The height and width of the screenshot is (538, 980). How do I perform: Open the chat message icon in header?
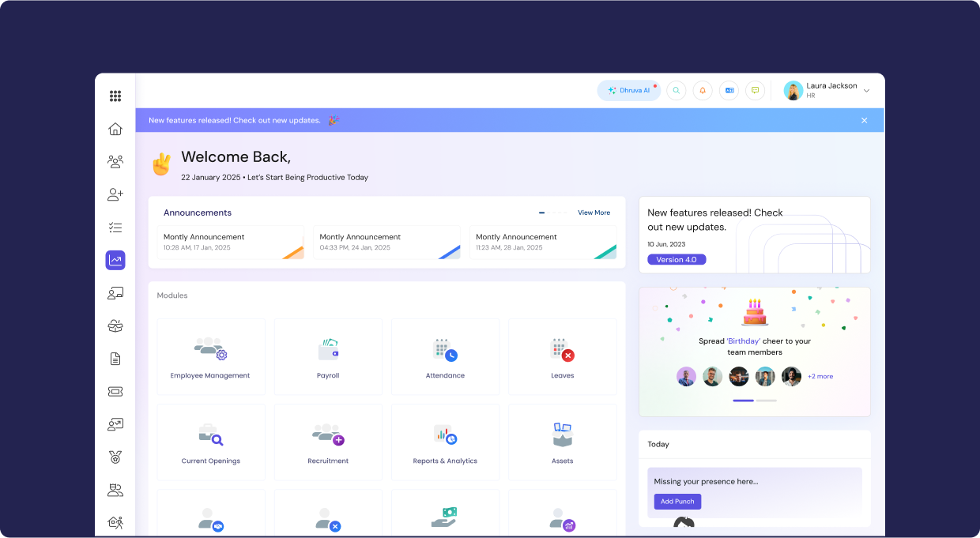[x=755, y=91]
